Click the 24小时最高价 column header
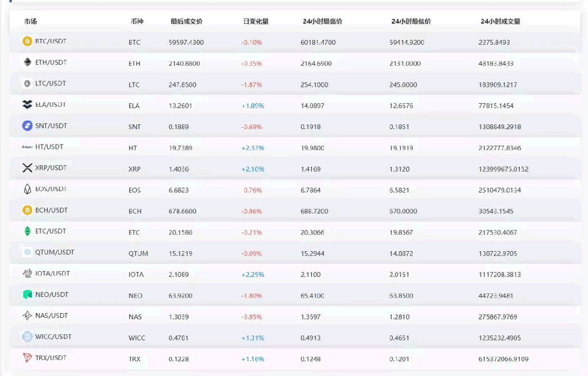The image size is (588, 376). 322,22
